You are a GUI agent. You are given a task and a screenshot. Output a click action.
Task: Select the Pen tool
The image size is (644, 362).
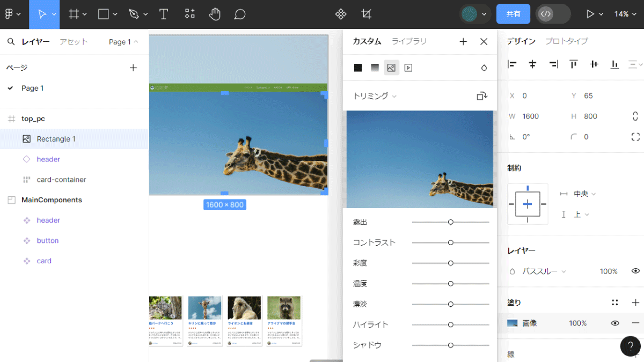pos(134,14)
